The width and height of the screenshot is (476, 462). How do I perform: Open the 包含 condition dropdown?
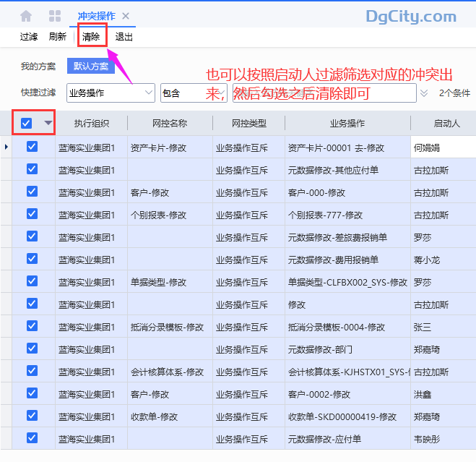(x=193, y=93)
